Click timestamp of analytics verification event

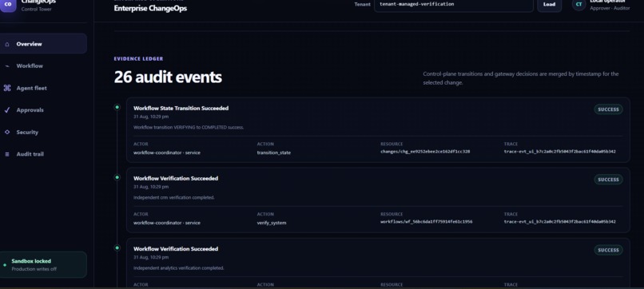point(151,257)
